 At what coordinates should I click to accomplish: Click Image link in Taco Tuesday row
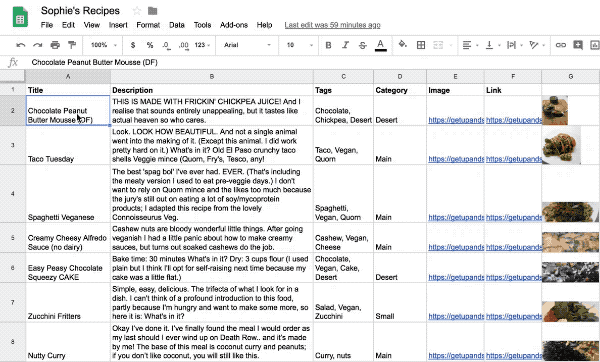(x=456, y=159)
